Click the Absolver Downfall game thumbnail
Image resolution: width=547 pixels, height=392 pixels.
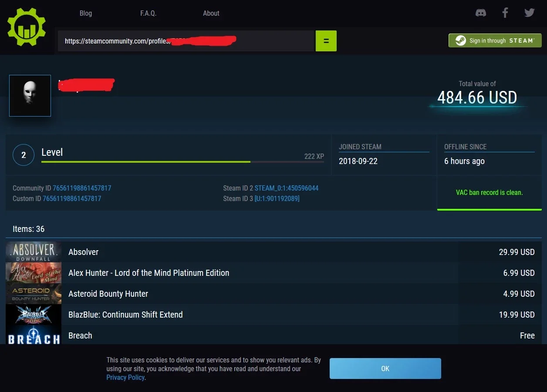[34, 252]
